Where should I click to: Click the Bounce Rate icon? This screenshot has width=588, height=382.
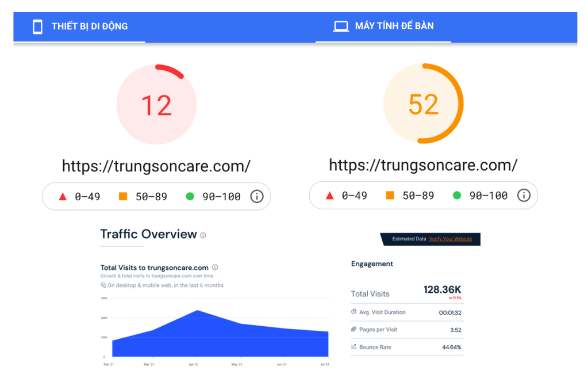pyautogui.click(x=353, y=347)
